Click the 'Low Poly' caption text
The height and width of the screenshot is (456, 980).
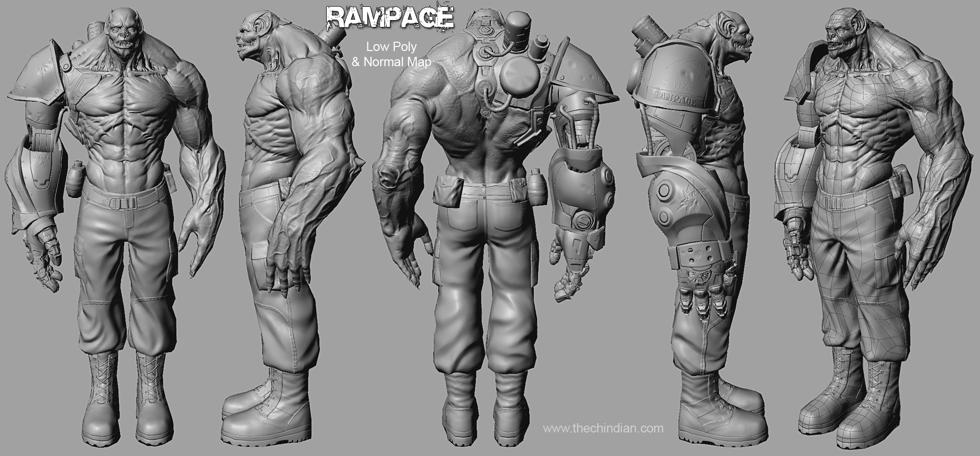(x=391, y=47)
